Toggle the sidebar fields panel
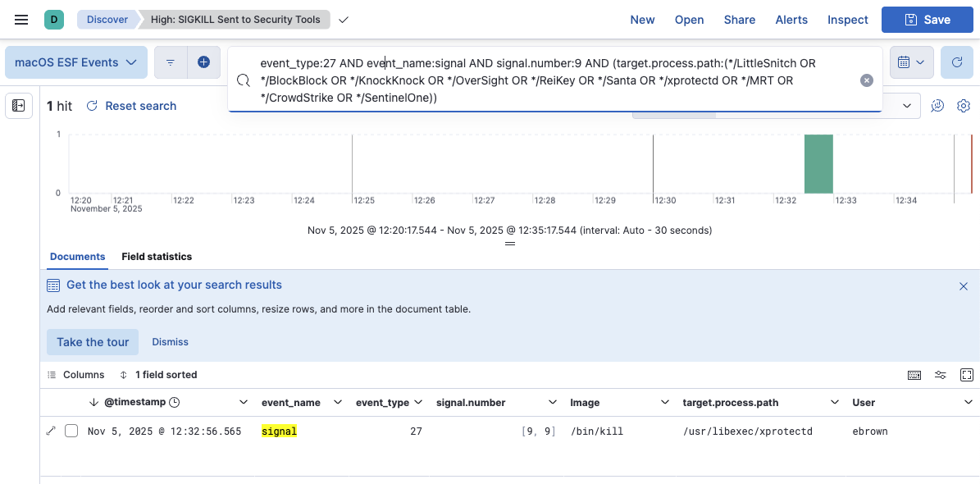The width and height of the screenshot is (980, 484). 19,106
